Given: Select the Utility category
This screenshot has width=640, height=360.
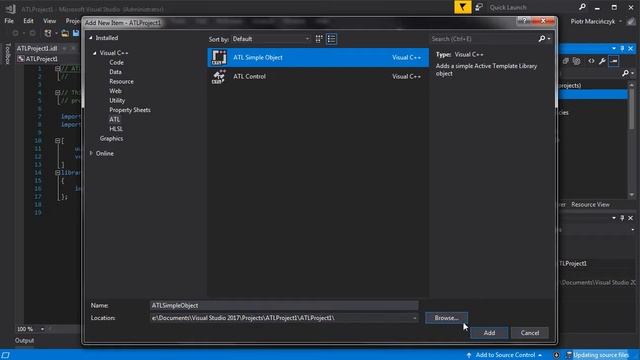Looking at the screenshot, I should (117, 100).
